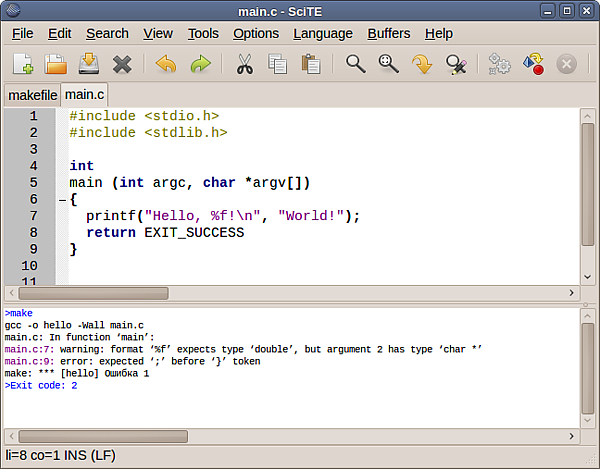
Task: Open the Language menu
Action: [x=323, y=33]
